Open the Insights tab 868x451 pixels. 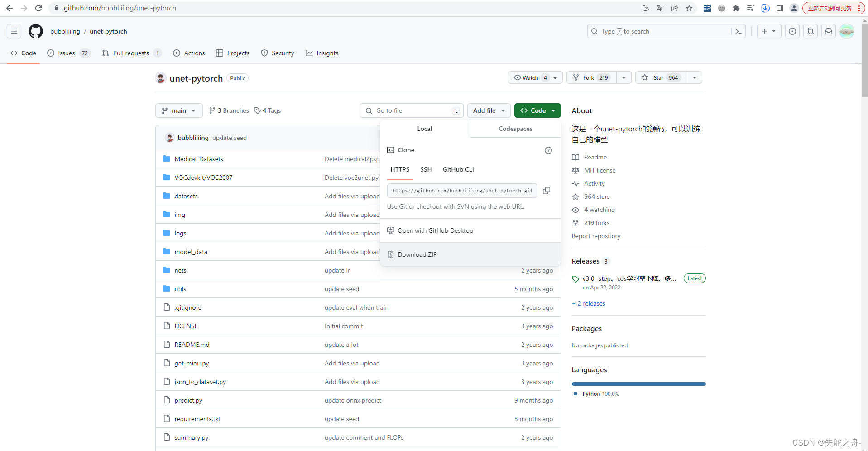tap(322, 53)
